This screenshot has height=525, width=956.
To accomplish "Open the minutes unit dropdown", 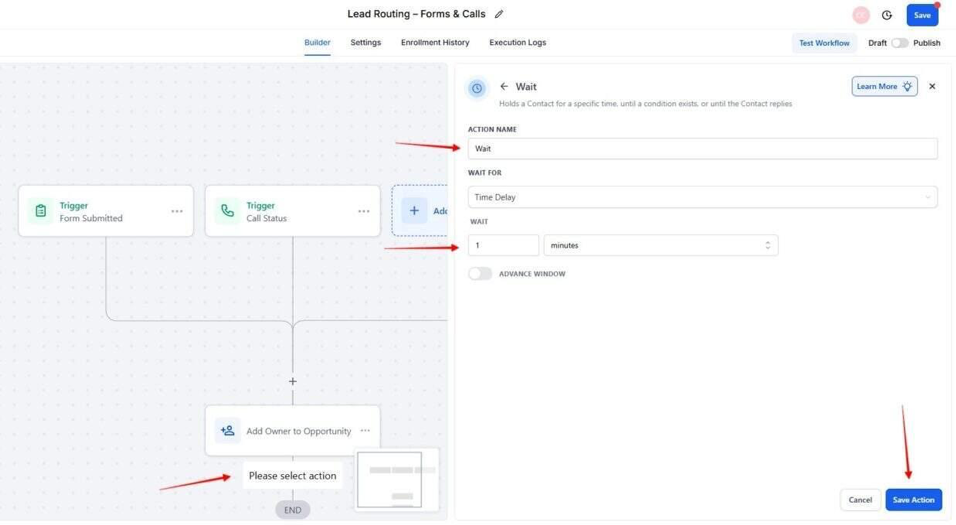I will pos(660,245).
